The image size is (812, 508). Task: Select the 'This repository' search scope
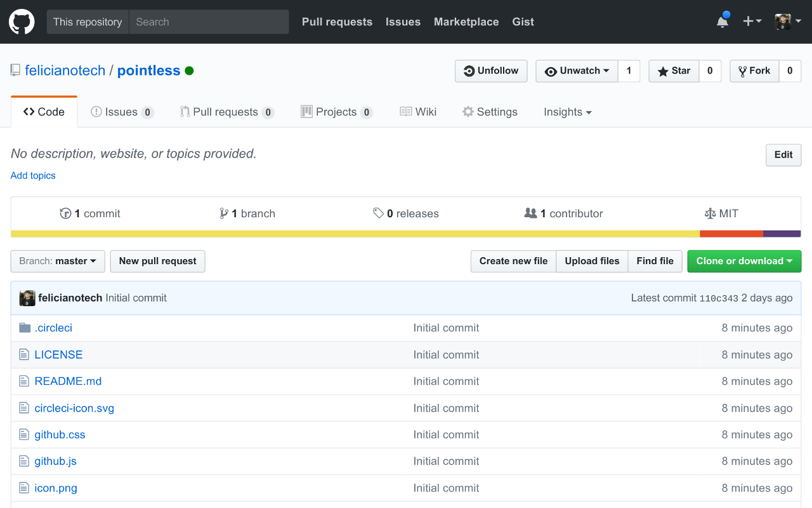click(88, 22)
